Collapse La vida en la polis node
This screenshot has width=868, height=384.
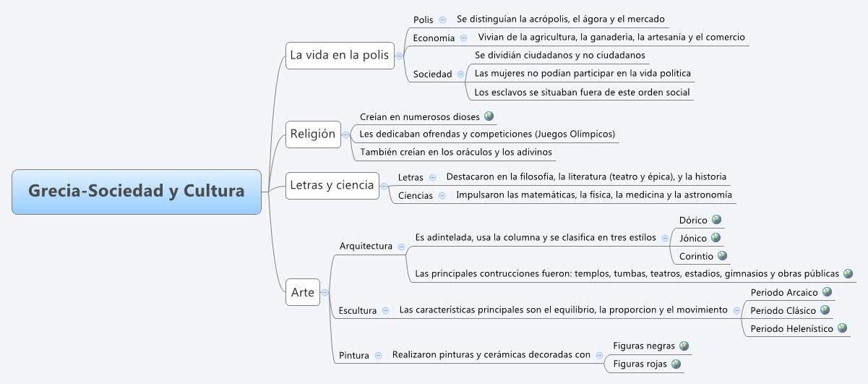pyautogui.click(x=399, y=55)
